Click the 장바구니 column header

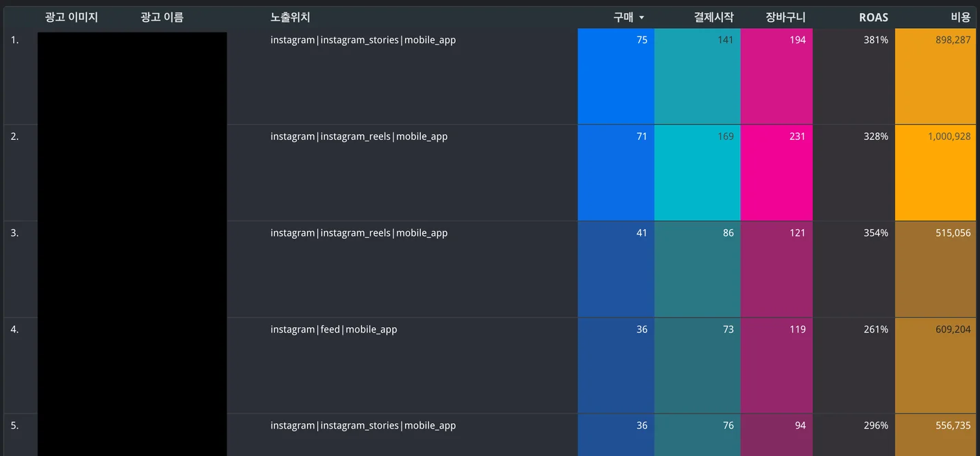click(785, 17)
